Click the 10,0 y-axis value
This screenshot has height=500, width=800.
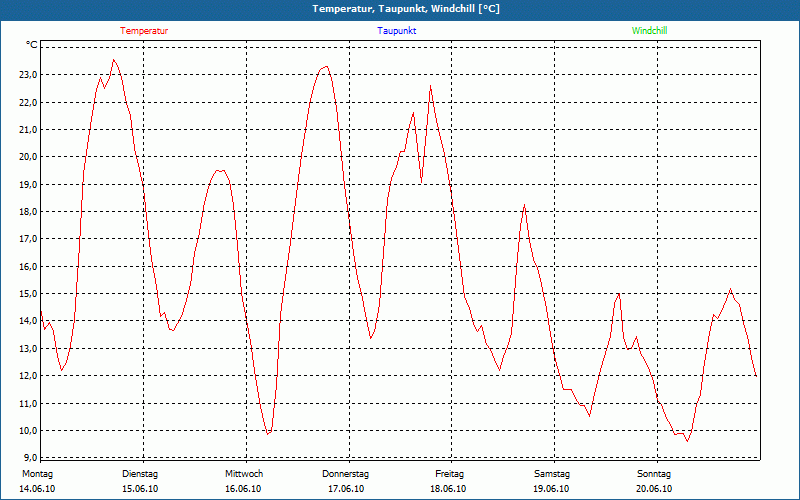tap(29, 430)
